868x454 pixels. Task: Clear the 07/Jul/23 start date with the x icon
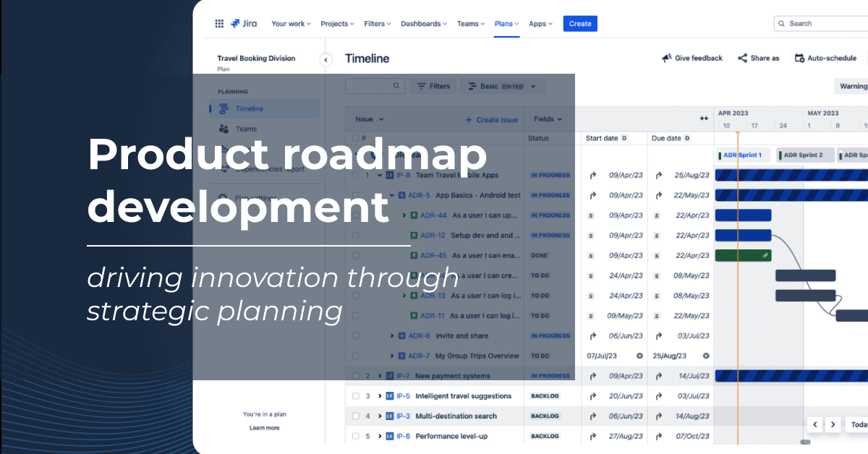pos(638,356)
